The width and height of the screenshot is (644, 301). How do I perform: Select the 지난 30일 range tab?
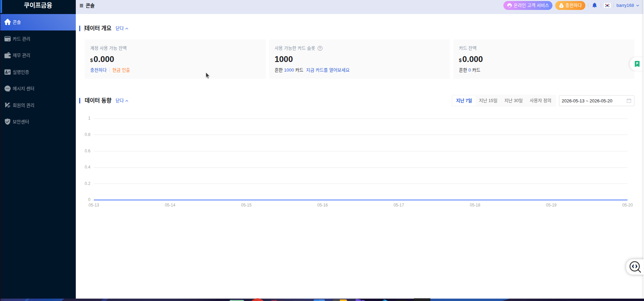(513, 101)
